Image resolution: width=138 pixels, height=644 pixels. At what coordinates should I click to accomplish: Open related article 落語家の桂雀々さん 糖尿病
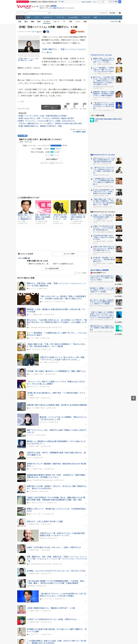[x=40, y=126]
